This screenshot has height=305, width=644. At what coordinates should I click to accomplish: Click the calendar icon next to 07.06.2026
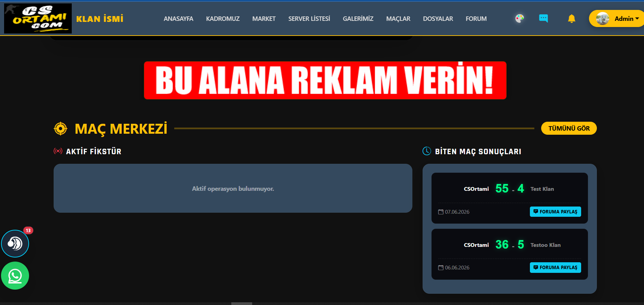point(441,212)
